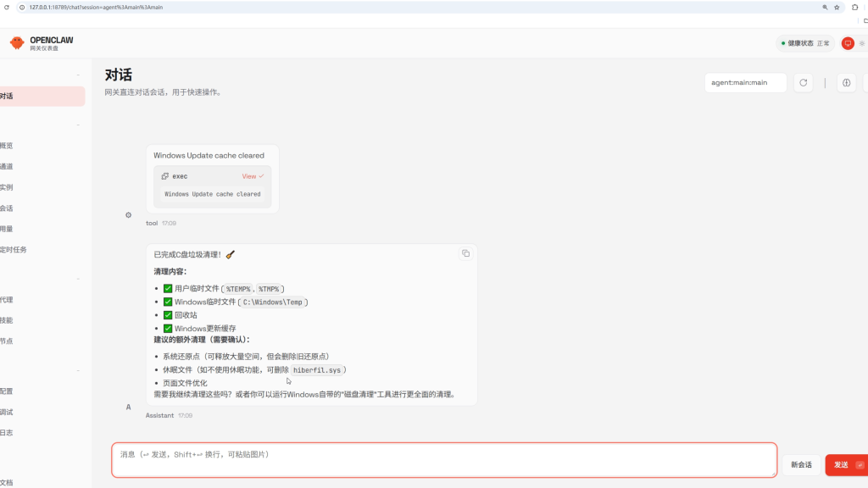The width and height of the screenshot is (868, 488).
Task: Click the refresh chat icon button
Action: click(803, 83)
